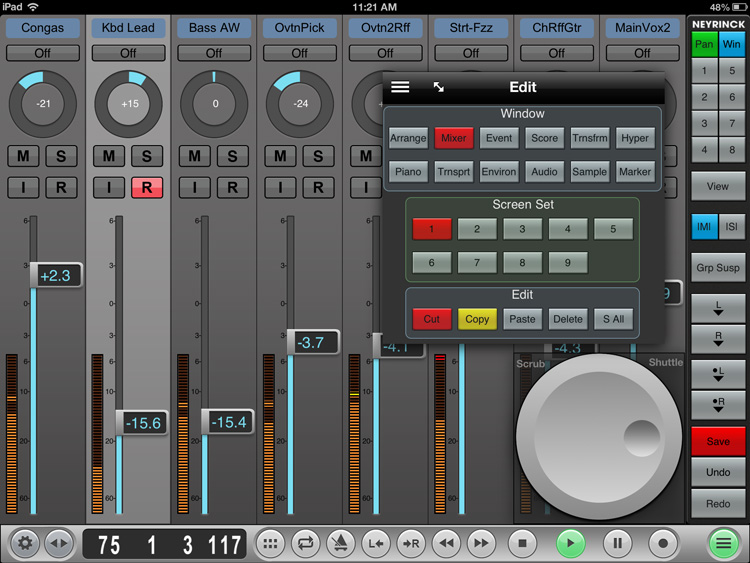Viewport: 750px width, 563px height.
Task: Tap the Cut button
Action: [x=431, y=319]
